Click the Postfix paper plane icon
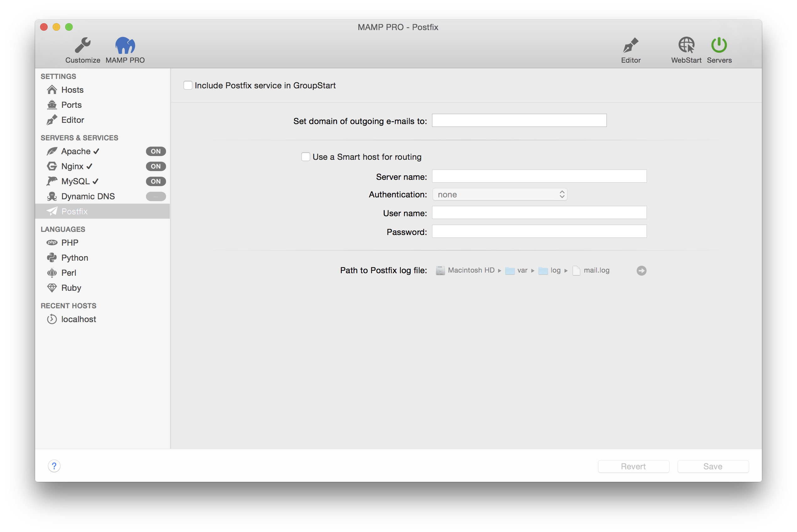 pyautogui.click(x=52, y=211)
